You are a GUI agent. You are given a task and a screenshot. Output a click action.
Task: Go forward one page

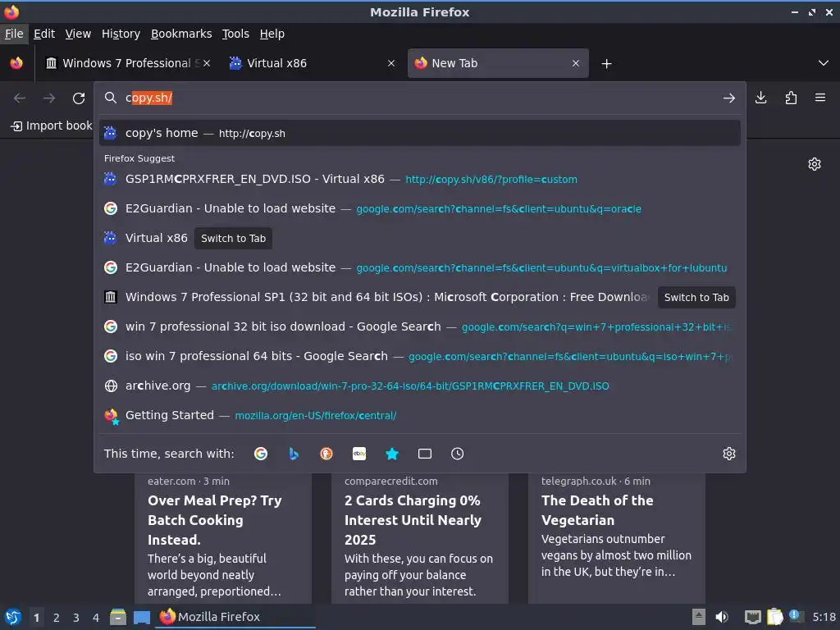pos(48,98)
